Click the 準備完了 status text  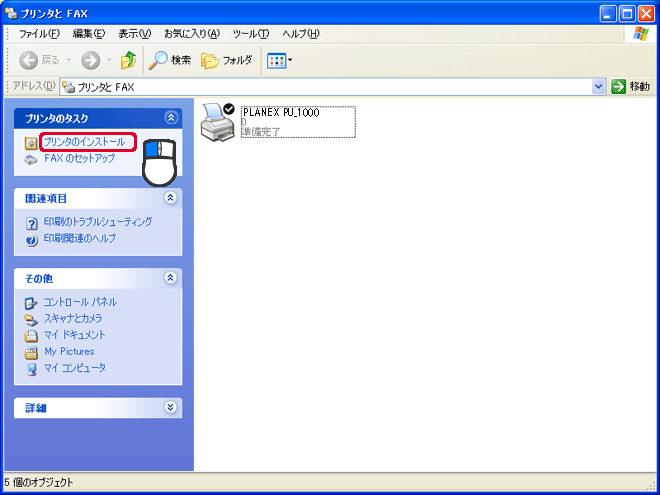pos(261,132)
